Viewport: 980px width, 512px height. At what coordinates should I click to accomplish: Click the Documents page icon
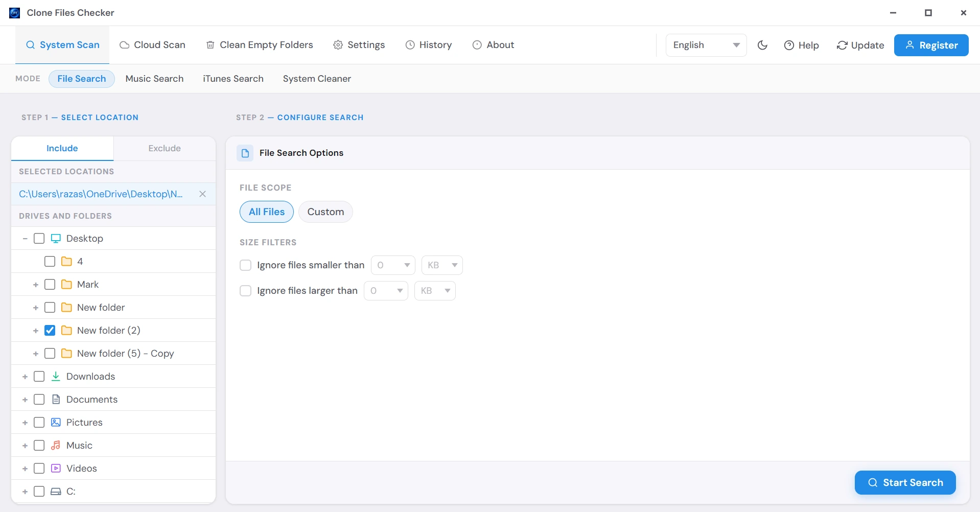[x=56, y=399]
